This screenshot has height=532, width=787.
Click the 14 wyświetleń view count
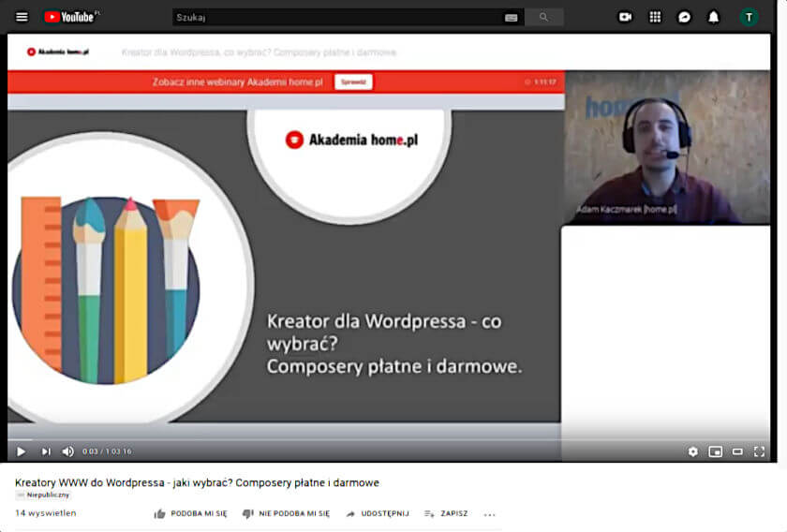[46, 513]
